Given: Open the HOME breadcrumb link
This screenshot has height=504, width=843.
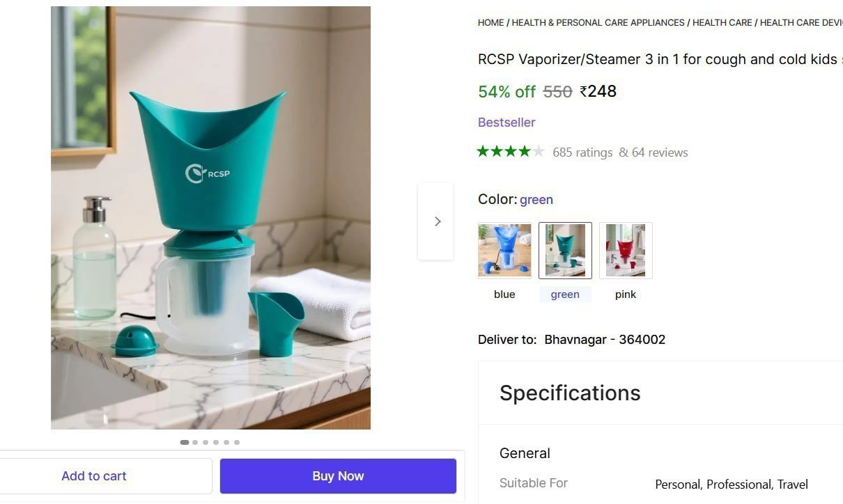Looking at the screenshot, I should click(x=490, y=23).
